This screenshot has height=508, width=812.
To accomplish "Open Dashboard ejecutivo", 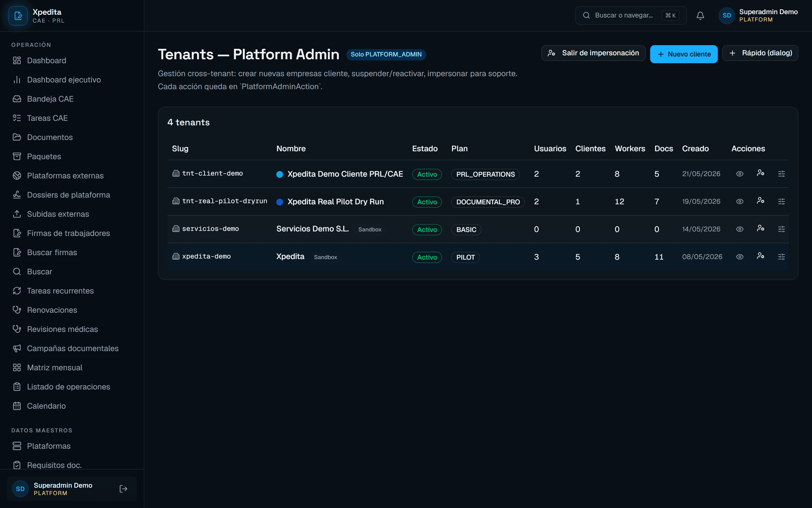I will (x=72, y=80).
